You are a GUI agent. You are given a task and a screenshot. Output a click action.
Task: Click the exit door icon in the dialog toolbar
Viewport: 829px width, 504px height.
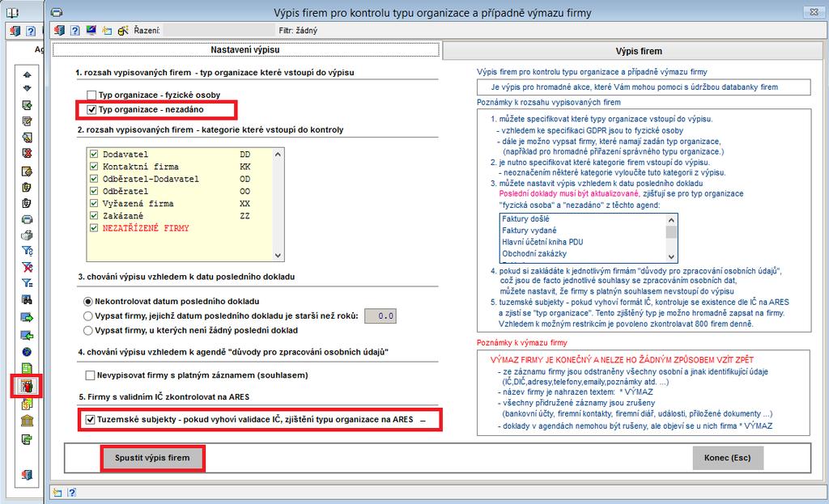click(x=59, y=31)
